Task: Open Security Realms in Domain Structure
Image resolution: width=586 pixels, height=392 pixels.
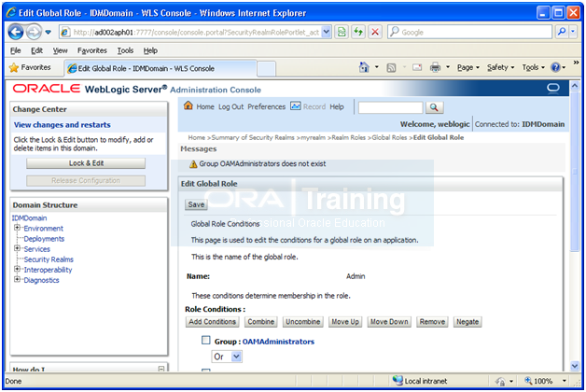Action: (49, 259)
